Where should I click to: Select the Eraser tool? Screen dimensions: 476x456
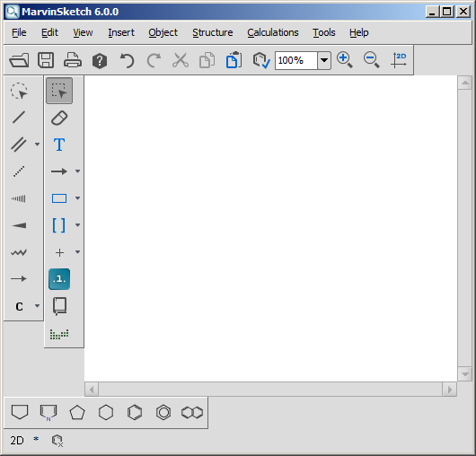coord(59,118)
